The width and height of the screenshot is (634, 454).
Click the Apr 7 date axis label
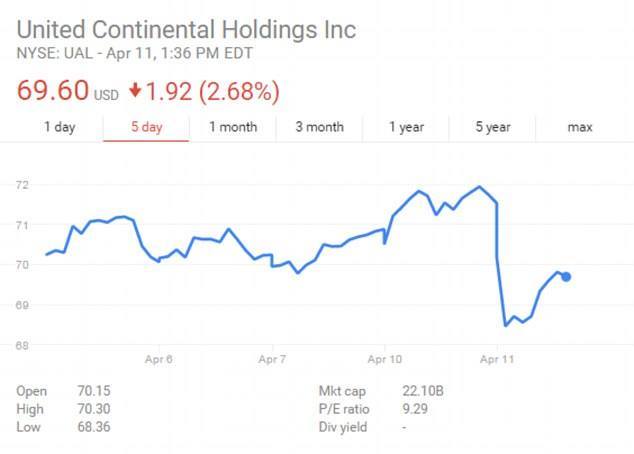pyautogui.click(x=272, y=357)
